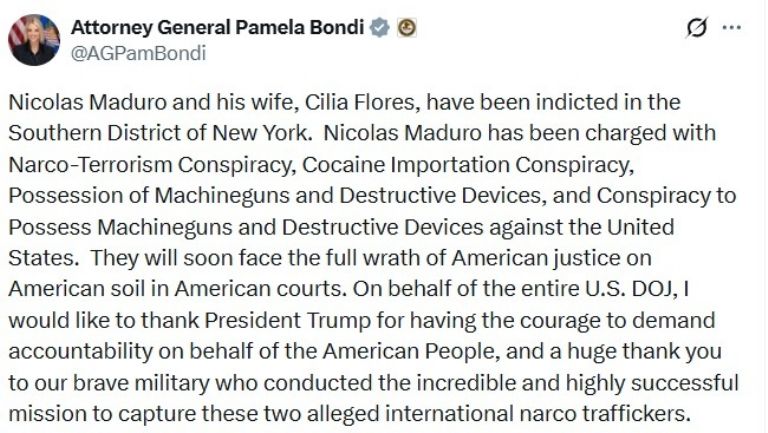Click the profile avatar photo
Image resolution: width=768 pixels, height=433 pixels.
pos(33,40)
